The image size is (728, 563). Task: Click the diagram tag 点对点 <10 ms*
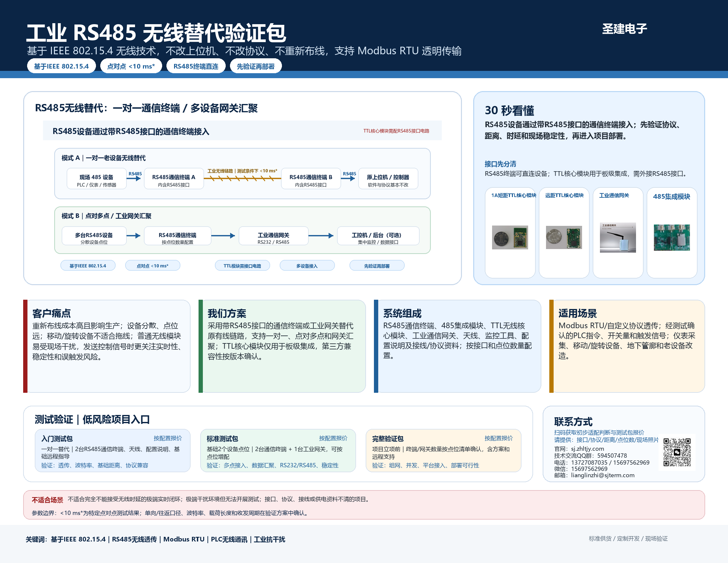coord(153,266)
